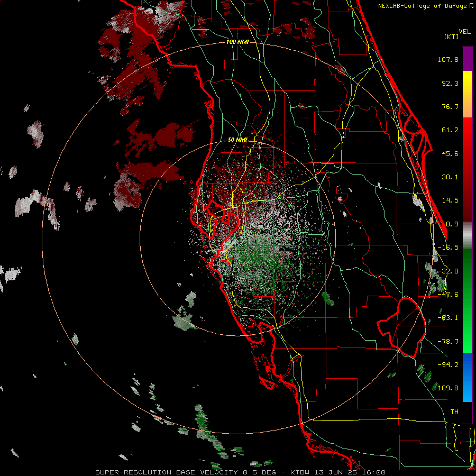Pick the gray segment of color bar
This screenshot has height=476, width=476.
(x=467, y=235)
